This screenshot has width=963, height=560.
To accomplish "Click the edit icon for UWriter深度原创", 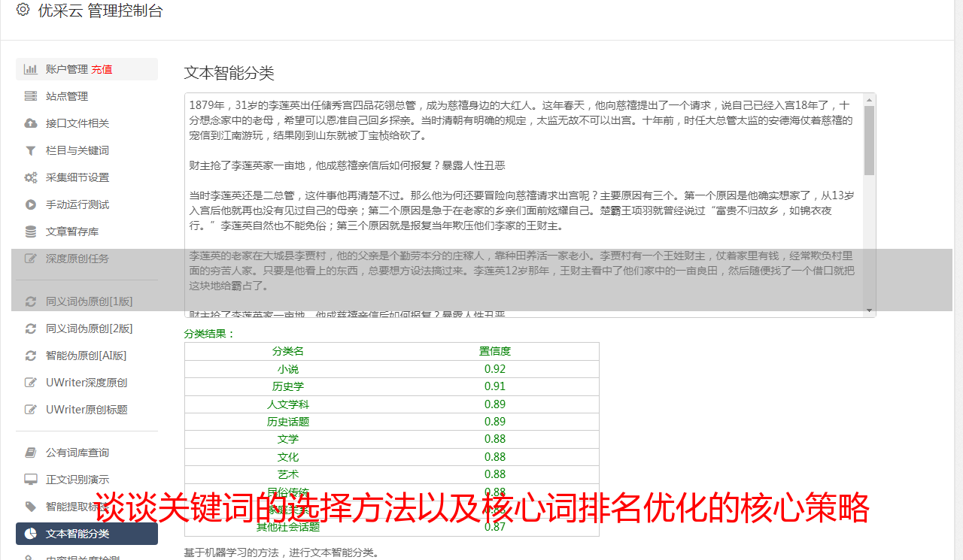I will [x=31, y=383].
